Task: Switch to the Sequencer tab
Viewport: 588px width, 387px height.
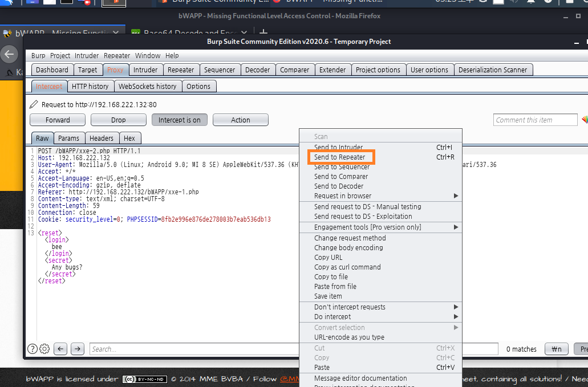Action: [x=220, y=70]
